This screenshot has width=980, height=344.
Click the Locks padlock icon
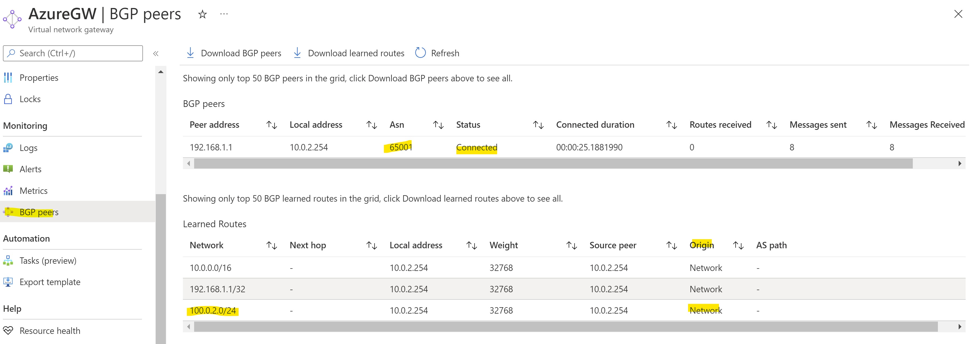click(x=8, y=99)
